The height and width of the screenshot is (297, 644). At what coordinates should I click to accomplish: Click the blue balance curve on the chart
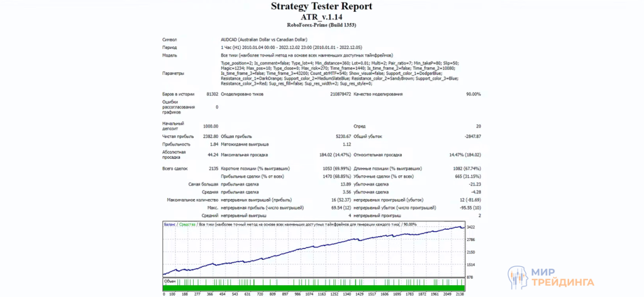coord(314,250)
